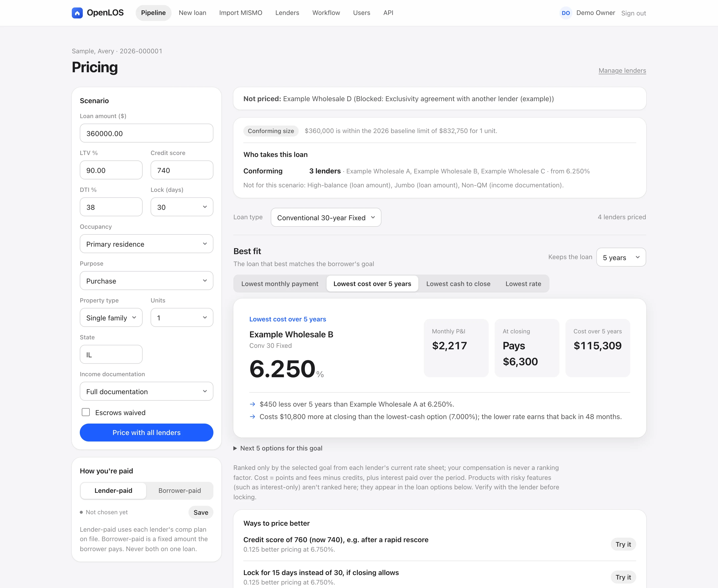The width and height of the screenshot is (718, 588).
Task: Select Borrower-paid compensation option
Action: tap(179, 490)
